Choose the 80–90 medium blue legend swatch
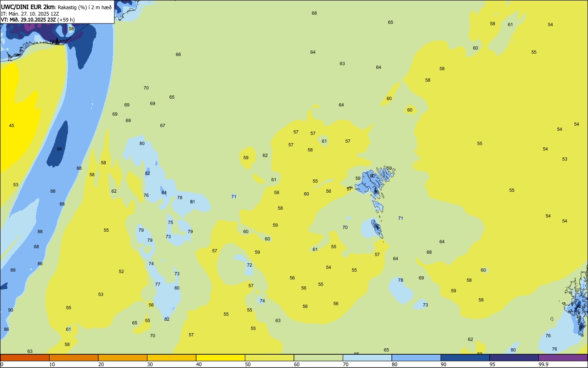 tap(416, 357)
